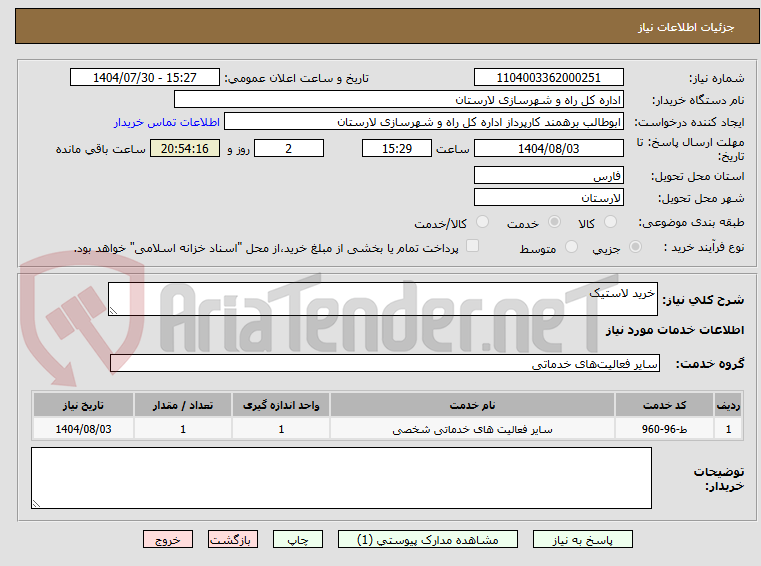
Task: Click the resize handle of توضیحات خریدار box
Action: (36, 504)
